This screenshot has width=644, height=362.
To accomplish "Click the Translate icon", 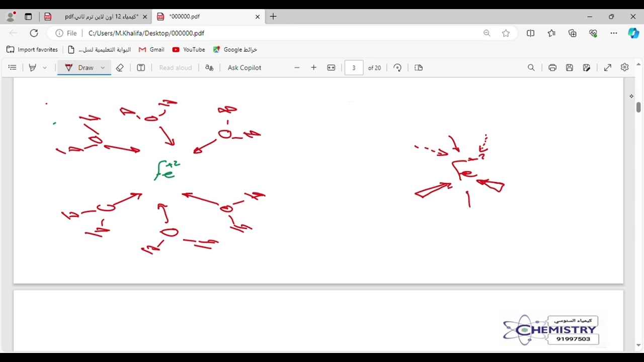I will point(209,67).
